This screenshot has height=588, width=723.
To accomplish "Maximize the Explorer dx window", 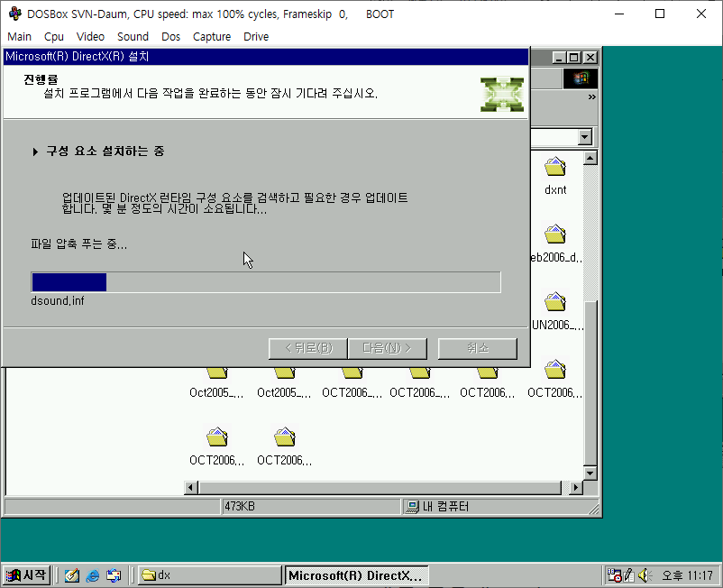I will [x=574, y=57].
